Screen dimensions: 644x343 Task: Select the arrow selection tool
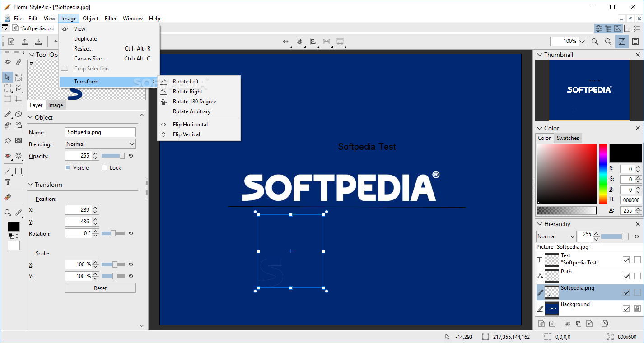click(x=8, y=77)
